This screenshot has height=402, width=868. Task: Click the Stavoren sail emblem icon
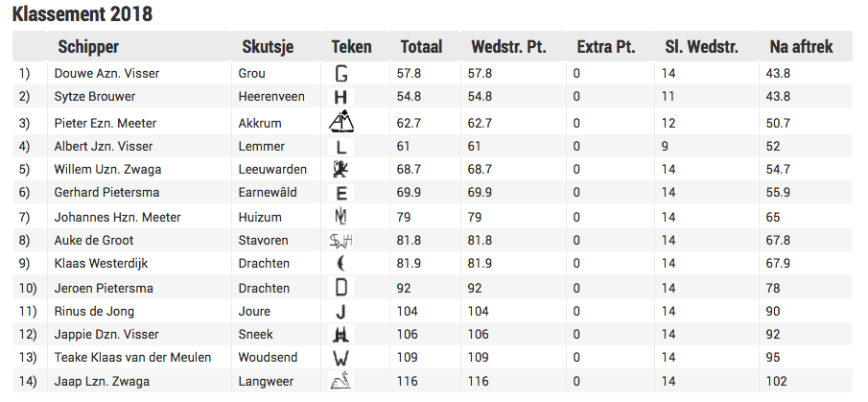(x=341, y=241)
